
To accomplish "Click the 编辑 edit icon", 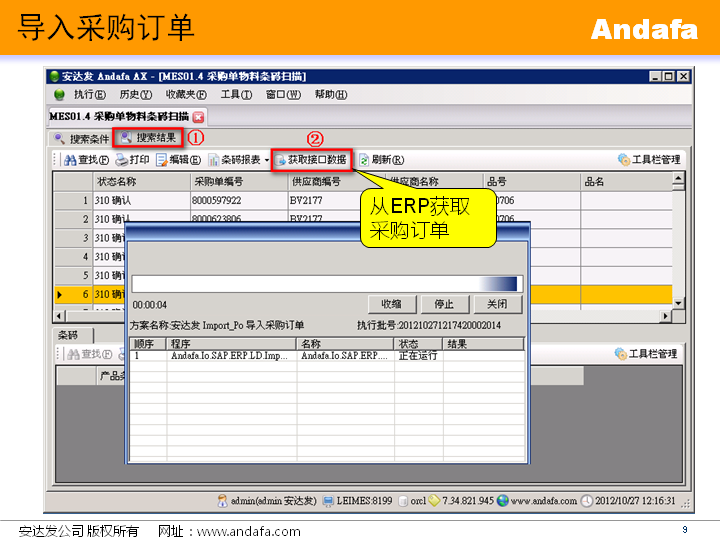I will [x=161, y=160].
